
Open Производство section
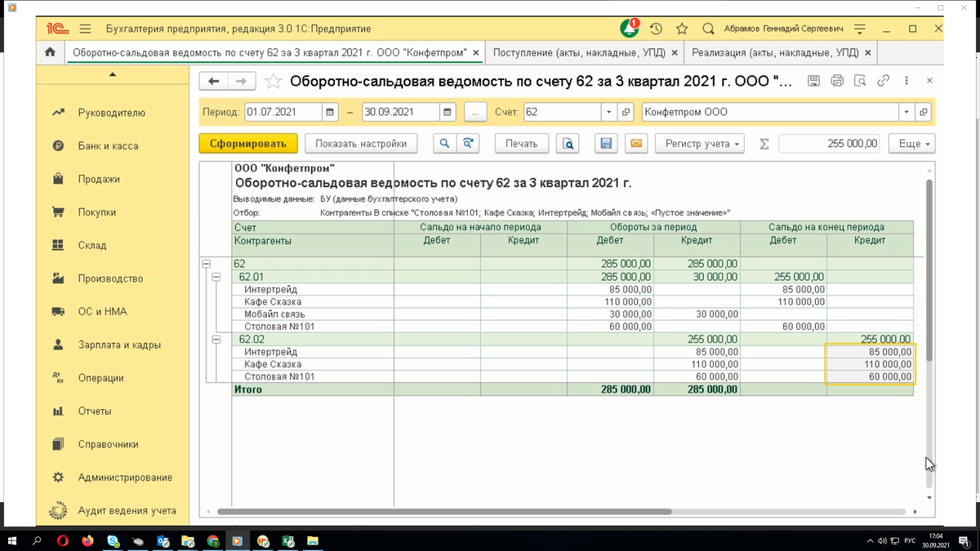(110, 278)
